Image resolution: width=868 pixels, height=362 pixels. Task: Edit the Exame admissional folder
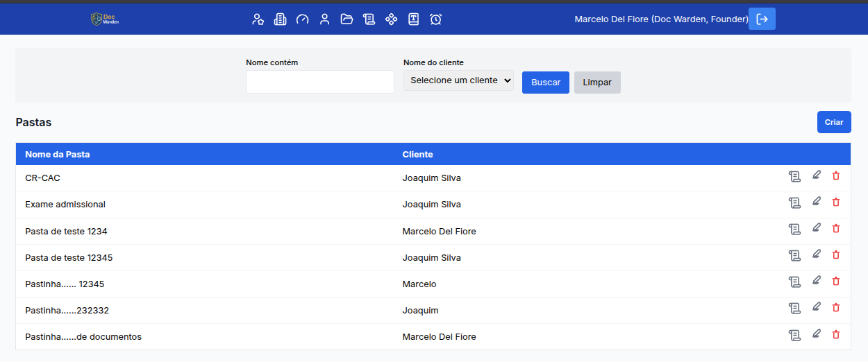click(817, 202)
